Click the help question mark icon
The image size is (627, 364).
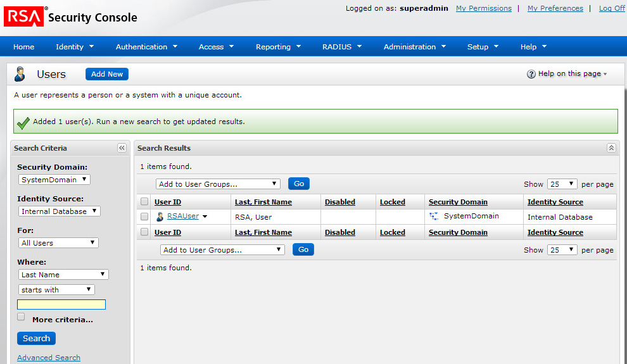pyautogui.click(x=531, y=74)
